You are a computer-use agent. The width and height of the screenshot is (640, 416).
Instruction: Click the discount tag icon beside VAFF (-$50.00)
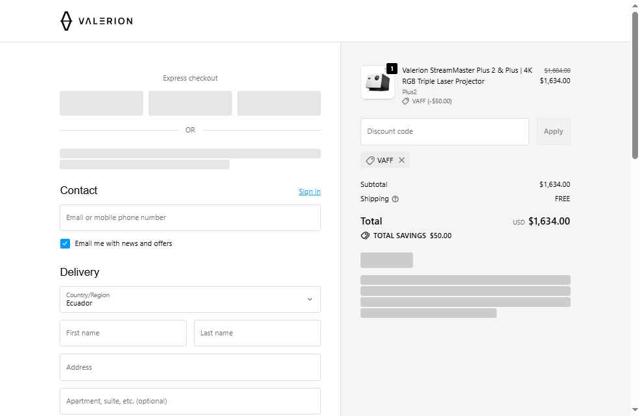pos(406,101)
